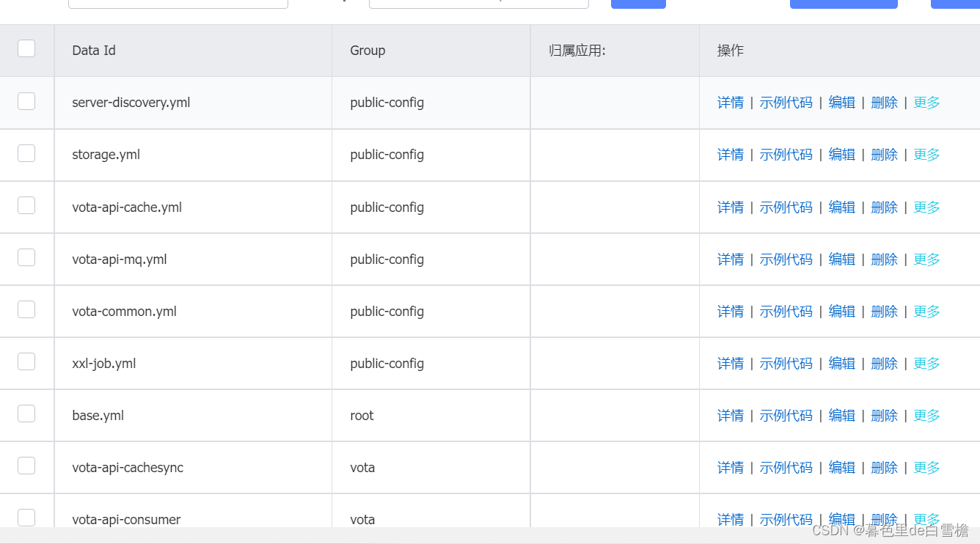The image size is (980, 544).
Task: Show 示例代码 for vota-api-cachesync
Action: tap(786, 468)
